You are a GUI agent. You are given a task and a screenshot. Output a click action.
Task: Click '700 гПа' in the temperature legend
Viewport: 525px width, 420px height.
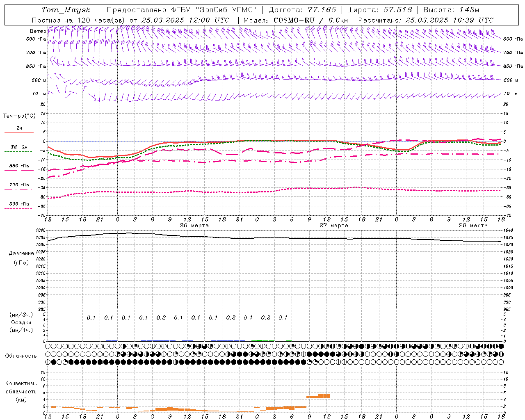click(19, 185)
